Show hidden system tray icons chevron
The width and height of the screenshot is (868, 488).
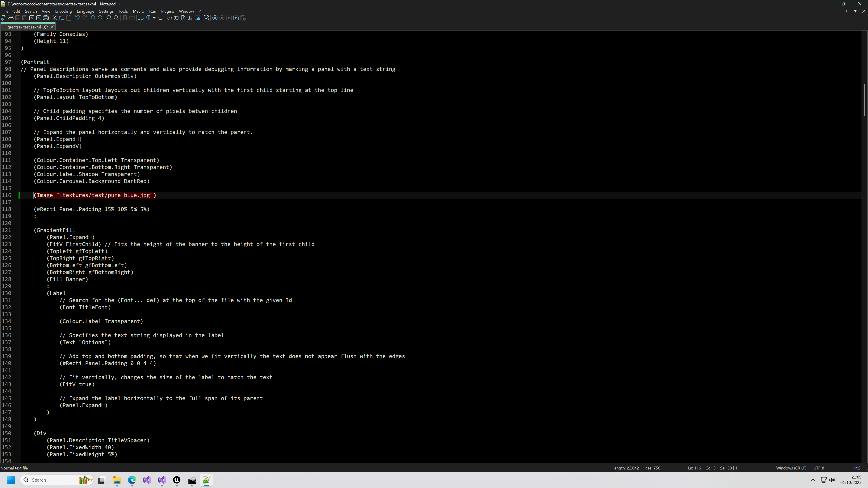[813, 480]
